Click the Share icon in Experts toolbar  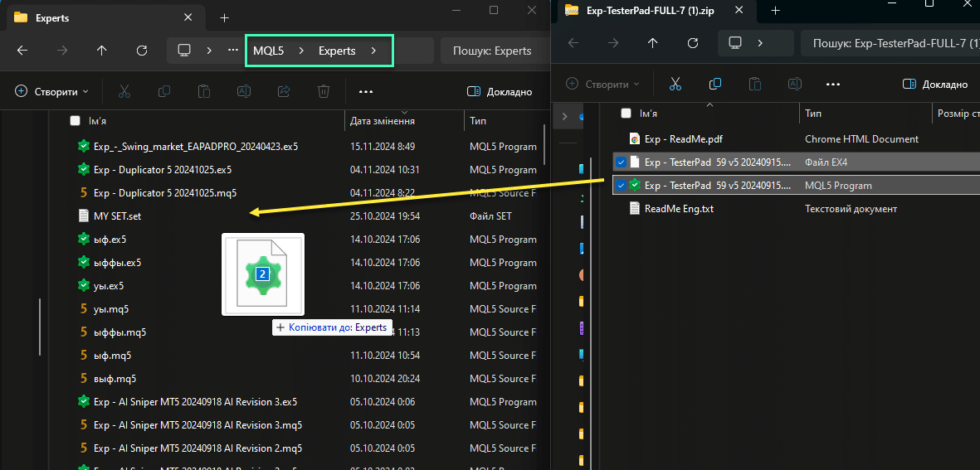pos(284,91)
